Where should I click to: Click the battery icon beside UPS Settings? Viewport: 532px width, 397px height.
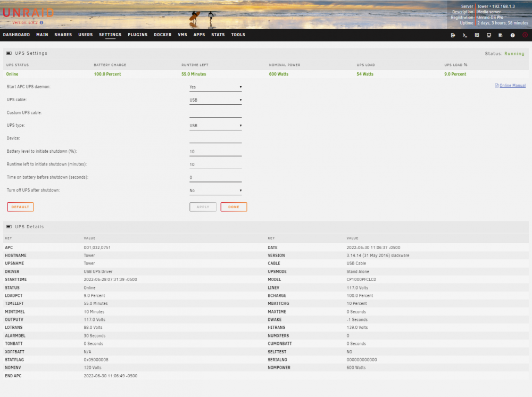(9, 53)
